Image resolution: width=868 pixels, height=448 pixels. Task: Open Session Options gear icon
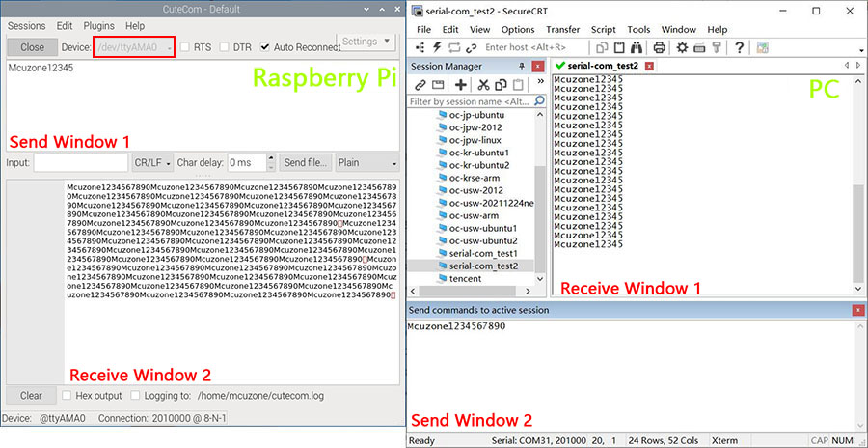(682, 47)
